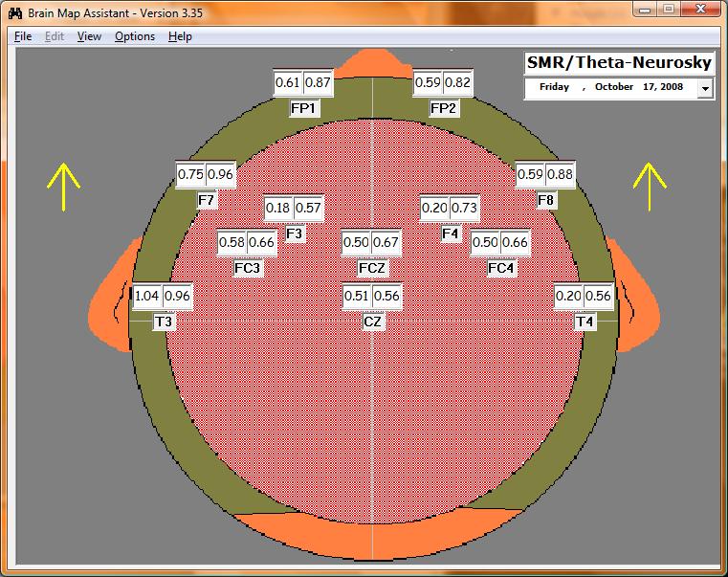Viewport: 728px width, 577px height.
Task: Click the orange nose at top of head
Action: 371,64
